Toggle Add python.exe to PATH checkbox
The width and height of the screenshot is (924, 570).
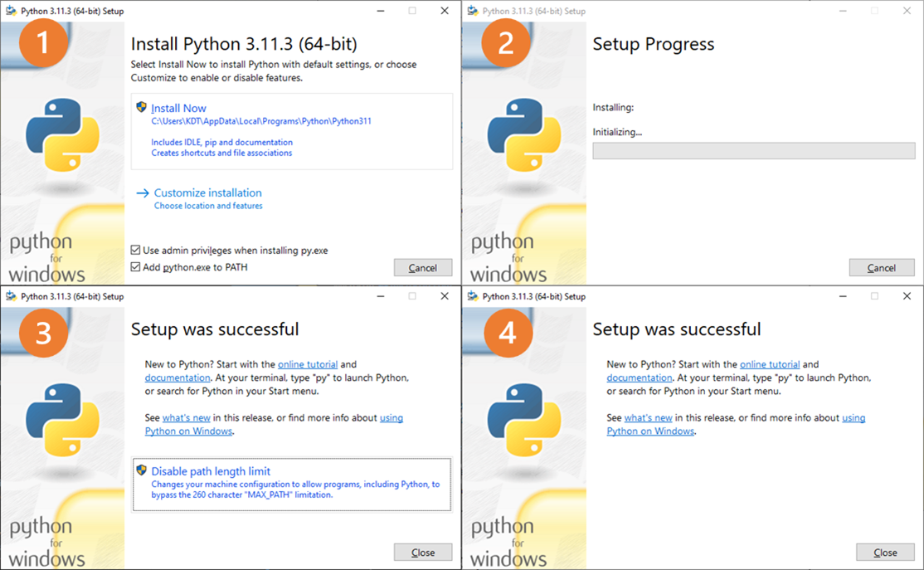pyautogui.click(x=135, y=267)
